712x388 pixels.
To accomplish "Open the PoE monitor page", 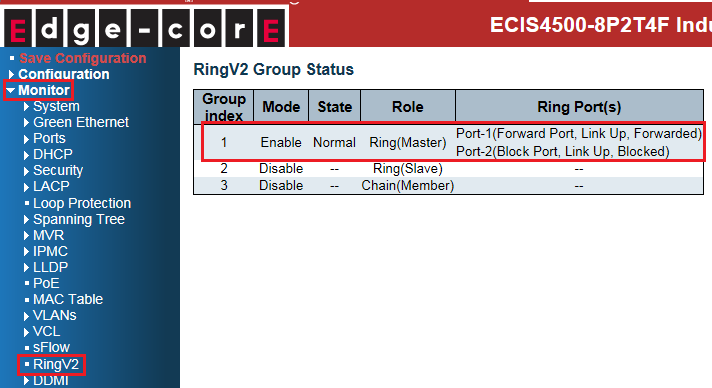I will pos(46,283).
